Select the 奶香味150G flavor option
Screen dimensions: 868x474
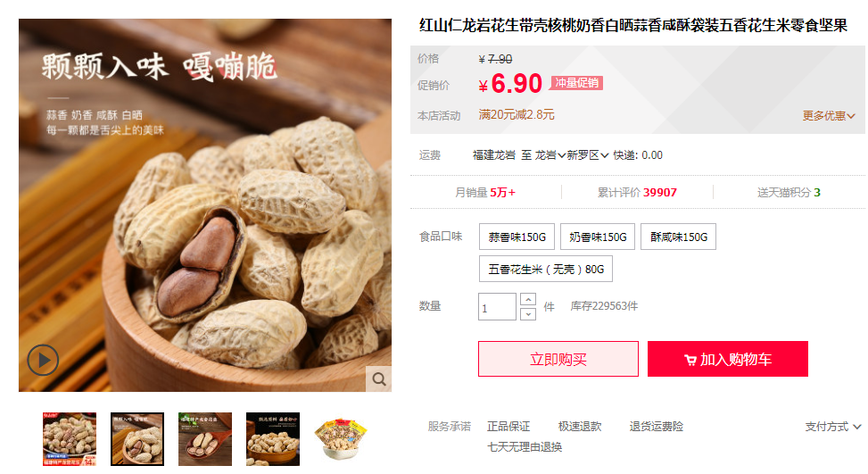click(x=598, y=237)
